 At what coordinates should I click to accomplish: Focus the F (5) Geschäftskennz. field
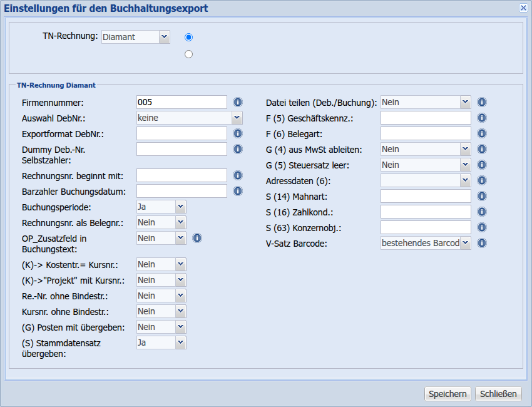point(426,118)
